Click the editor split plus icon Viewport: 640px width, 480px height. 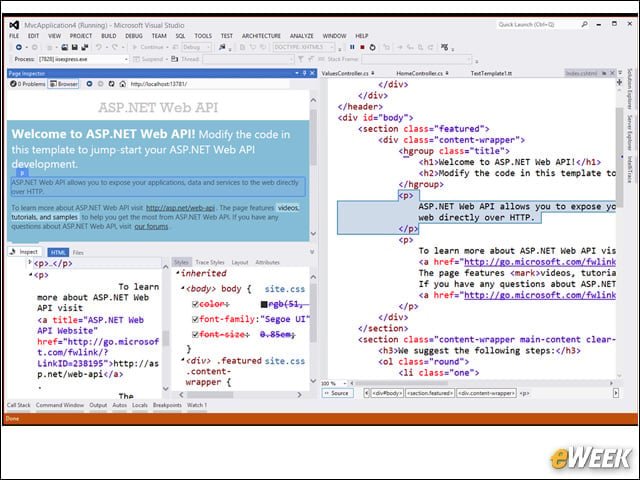[x=619, y=82]
